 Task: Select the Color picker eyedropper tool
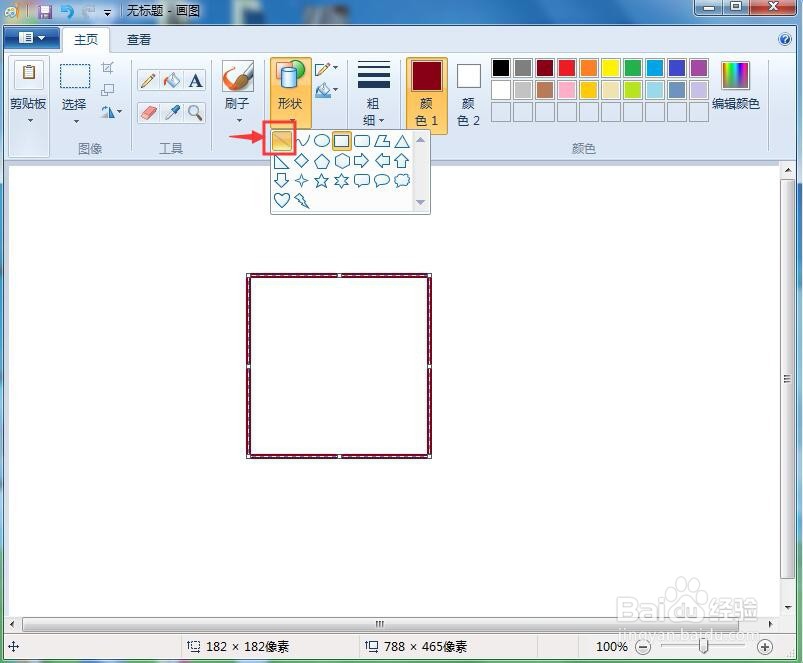tap(172, 112)
